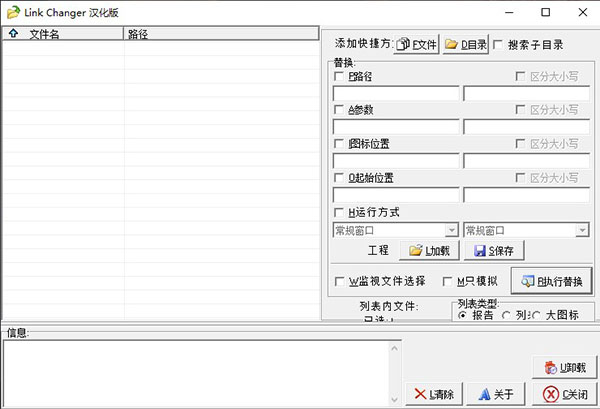This screenshot has width=600, height=409.
Task: Select the 报告 list type radio
Action: [x=462, y=316]
